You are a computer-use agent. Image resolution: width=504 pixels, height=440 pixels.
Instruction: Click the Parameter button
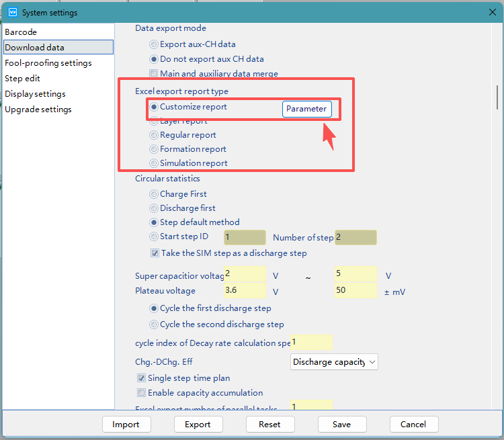[x=306, y=109]
